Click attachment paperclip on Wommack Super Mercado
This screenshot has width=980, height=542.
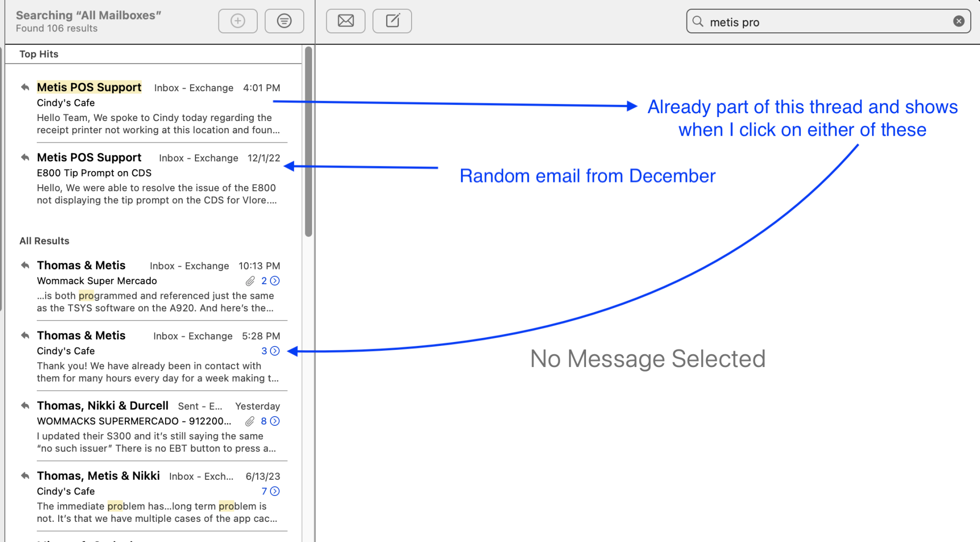(250, 281)
